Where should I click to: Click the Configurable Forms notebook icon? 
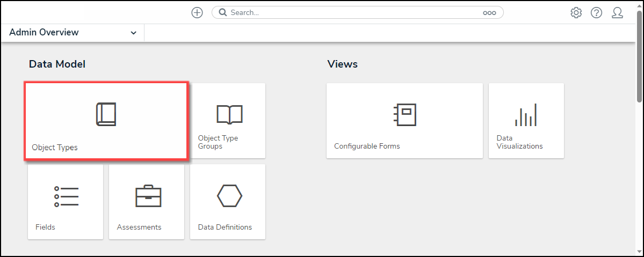[404, 114]
